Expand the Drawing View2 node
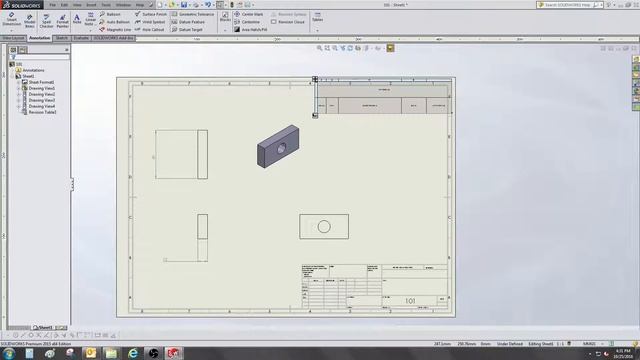Viewport: 640px width, 360px height. pos(18,94)
